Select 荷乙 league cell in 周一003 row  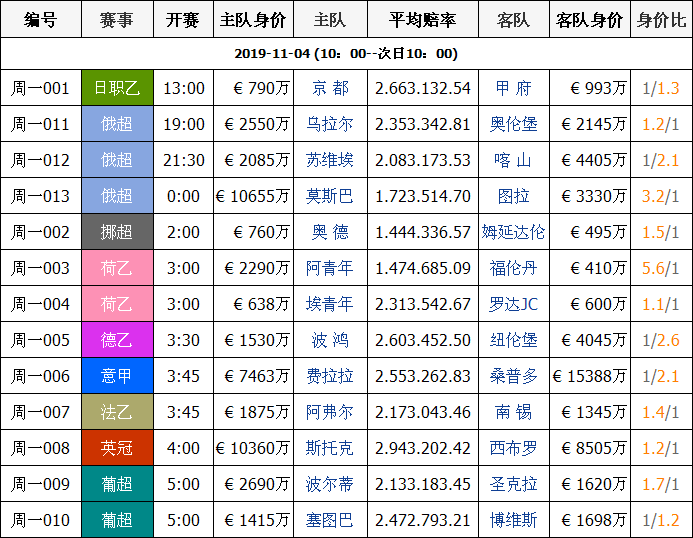tap(117, 268)
